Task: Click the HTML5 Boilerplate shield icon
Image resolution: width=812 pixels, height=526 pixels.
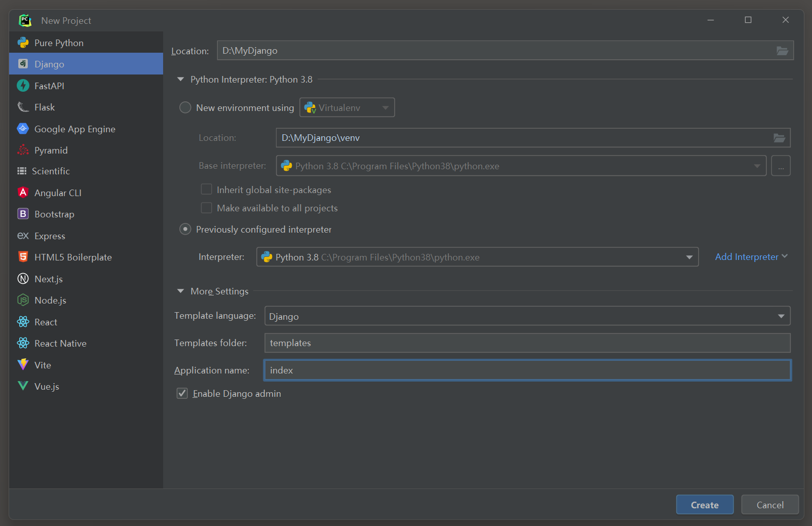Action: 23,257
